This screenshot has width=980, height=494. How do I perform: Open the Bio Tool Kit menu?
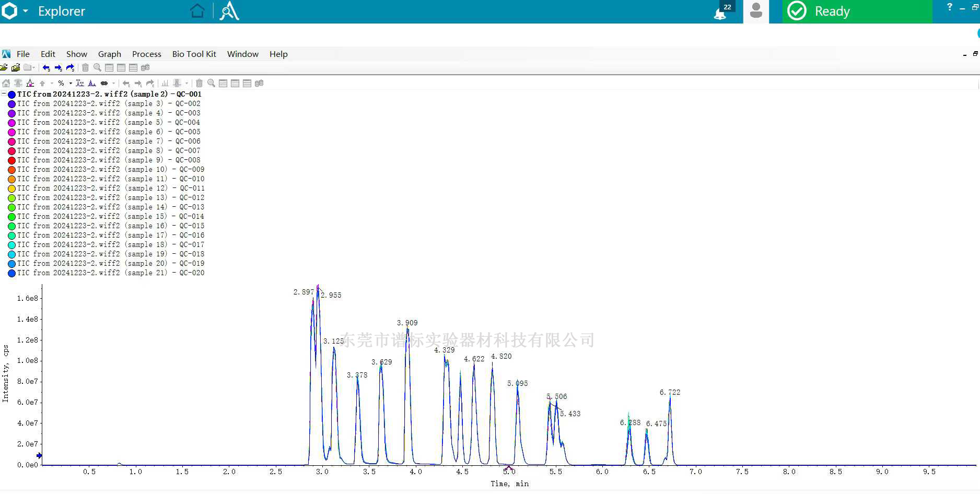194,54
